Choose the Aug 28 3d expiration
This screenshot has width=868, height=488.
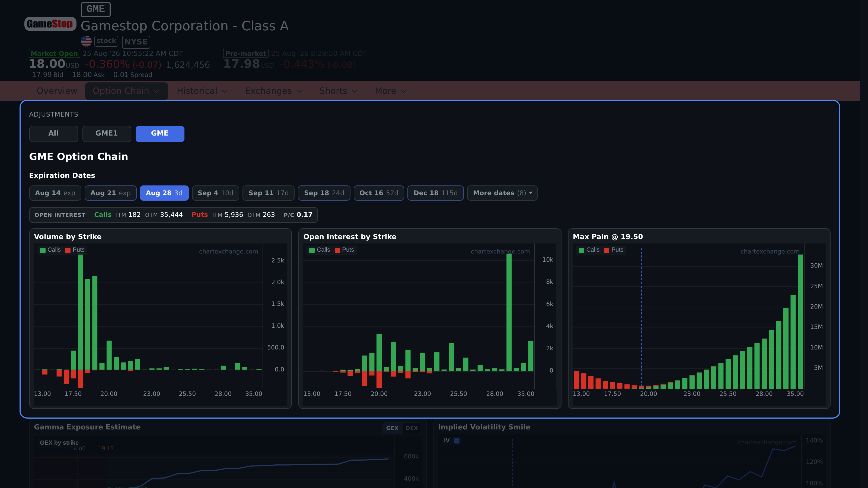point(164,193)
